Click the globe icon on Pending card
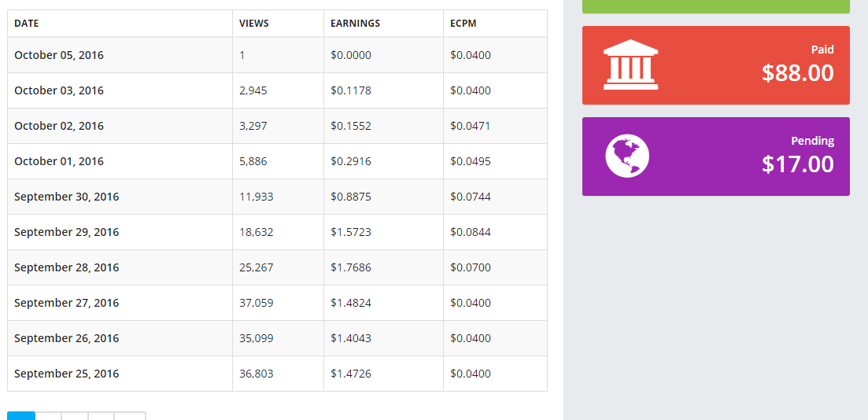 (x=627, y=156)
